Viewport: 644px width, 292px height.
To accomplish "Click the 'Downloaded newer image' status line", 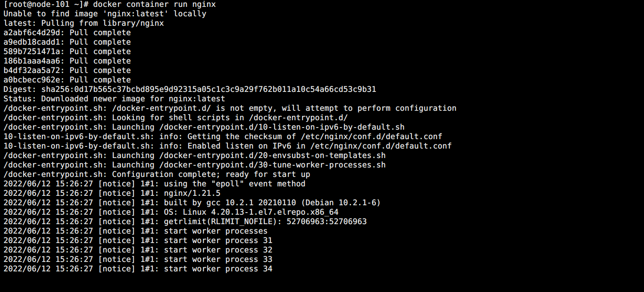I will (x=114, y=99).
